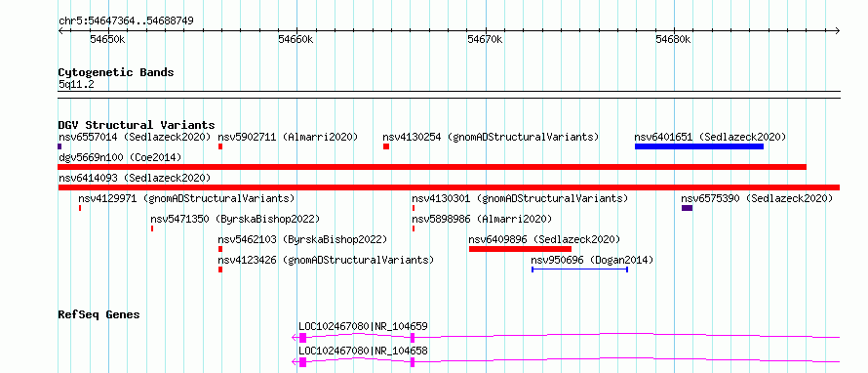Select the dgv5669n100 red bar
This screenshot has height=373, width=868.
coord(432,167)
